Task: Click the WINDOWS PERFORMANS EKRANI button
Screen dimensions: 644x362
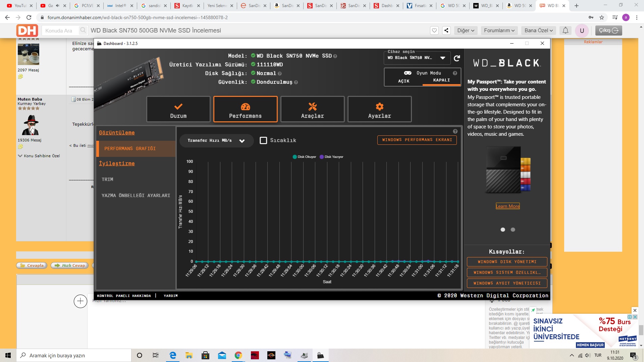Action: (x=417, y=140)
